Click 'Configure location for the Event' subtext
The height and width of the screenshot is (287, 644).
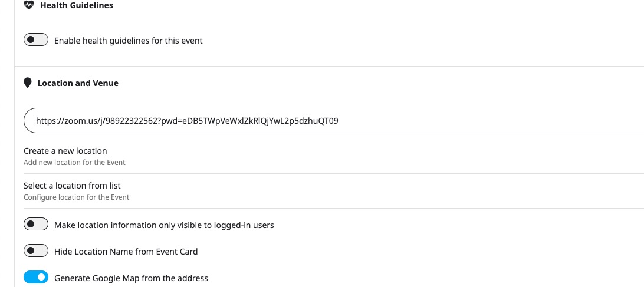click(x=77, y=197)
